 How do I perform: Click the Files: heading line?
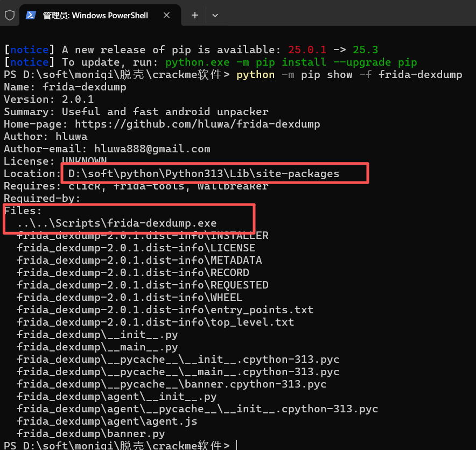pos(23,211)
